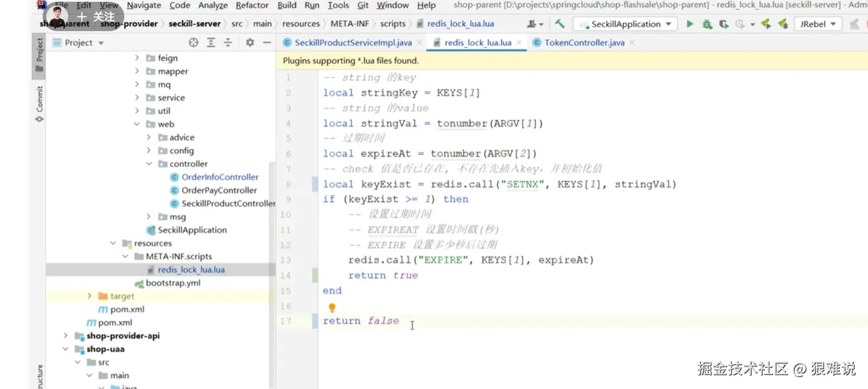Click the line 13 redis.call EXPIRE statement
The image size is (868, 389).
pyautogui.click(x=471, y=260)
